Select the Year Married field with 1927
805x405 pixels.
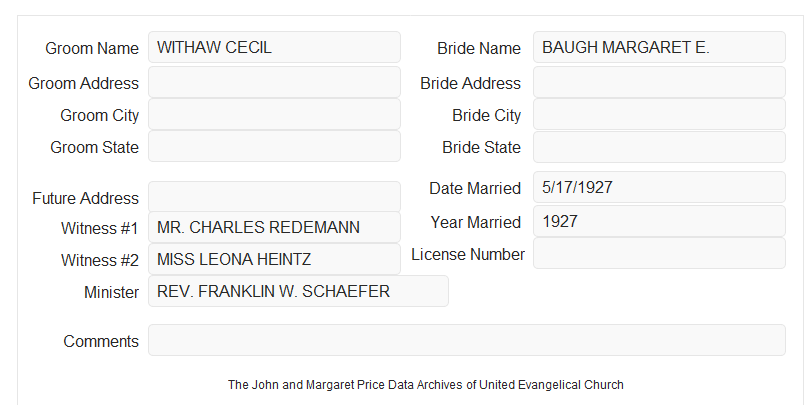(x=659, y=221)
